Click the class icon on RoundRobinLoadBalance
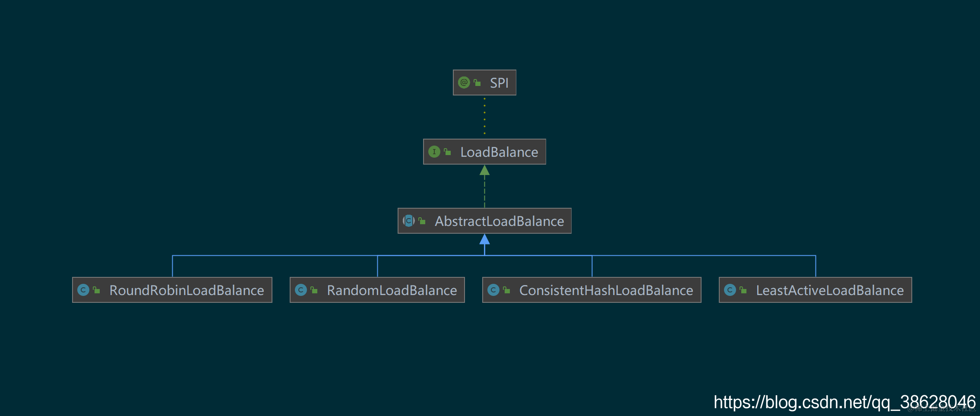 [83, 290]
